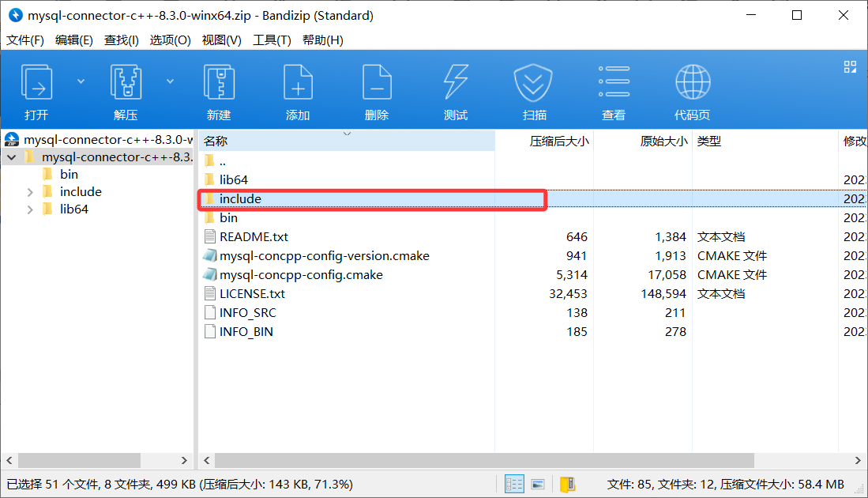
Task: Click the Extract (解压) toolbar icon
Action: click(x=126, y=82)
